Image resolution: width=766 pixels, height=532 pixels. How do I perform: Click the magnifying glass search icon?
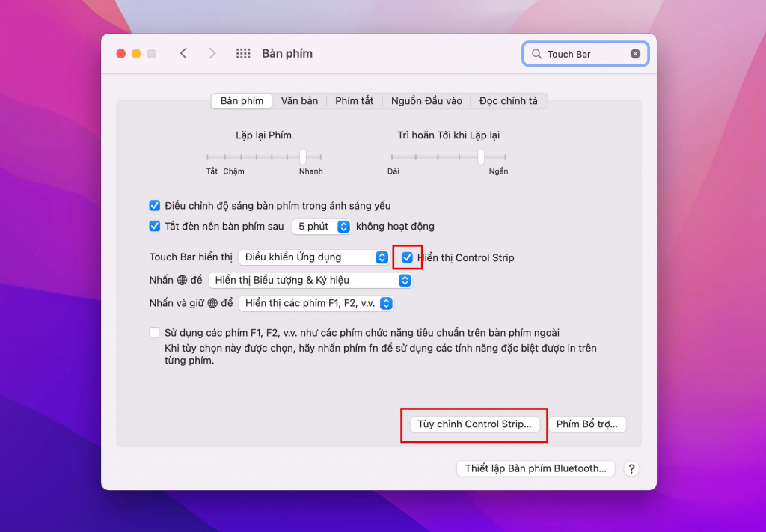536,54
